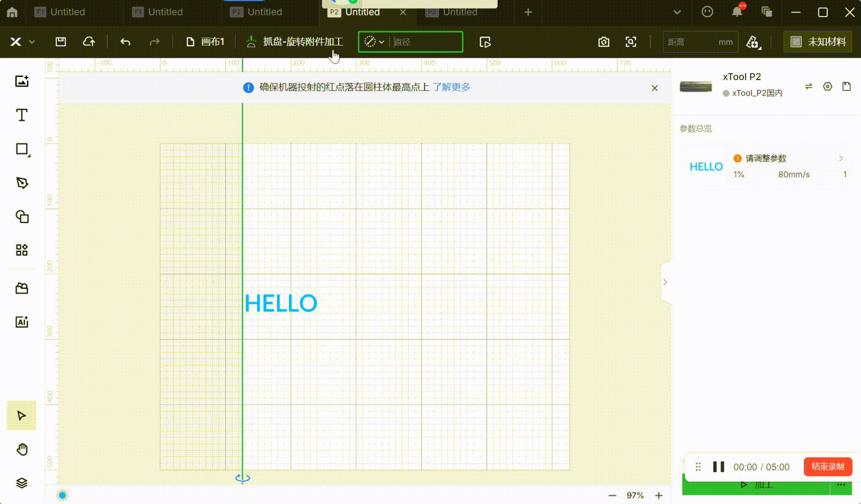Click the camera capture icon
The width and height of the screenshot is (861, 504).
(604, 42)
